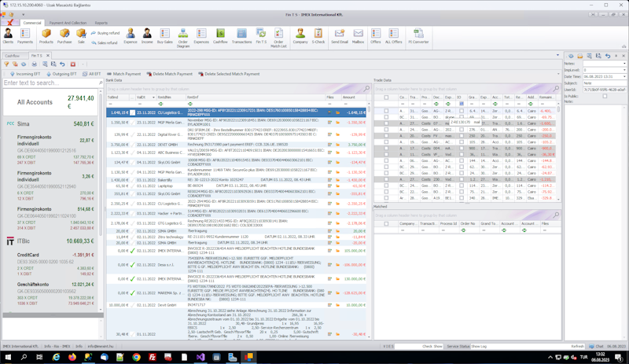Click the undo arrow in notes panel toolbar
Viewport: 629px width, 364px height.
pyautogui.click(x=608, y=56)
